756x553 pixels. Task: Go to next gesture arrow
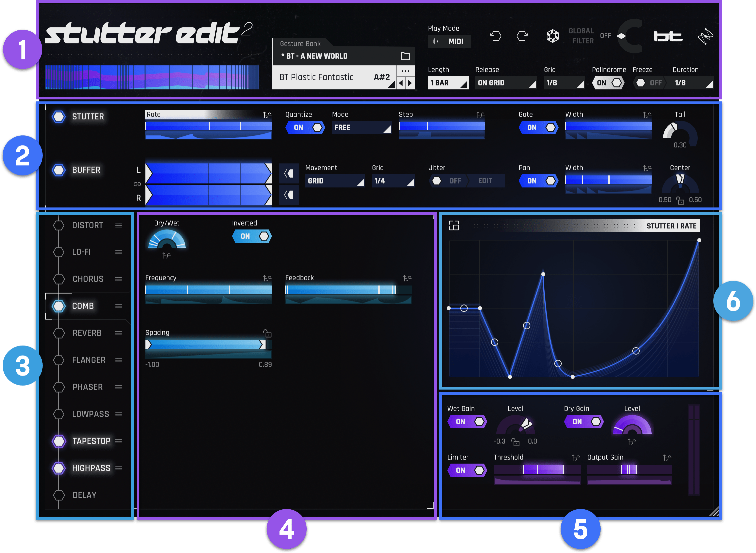click(410, 83)
